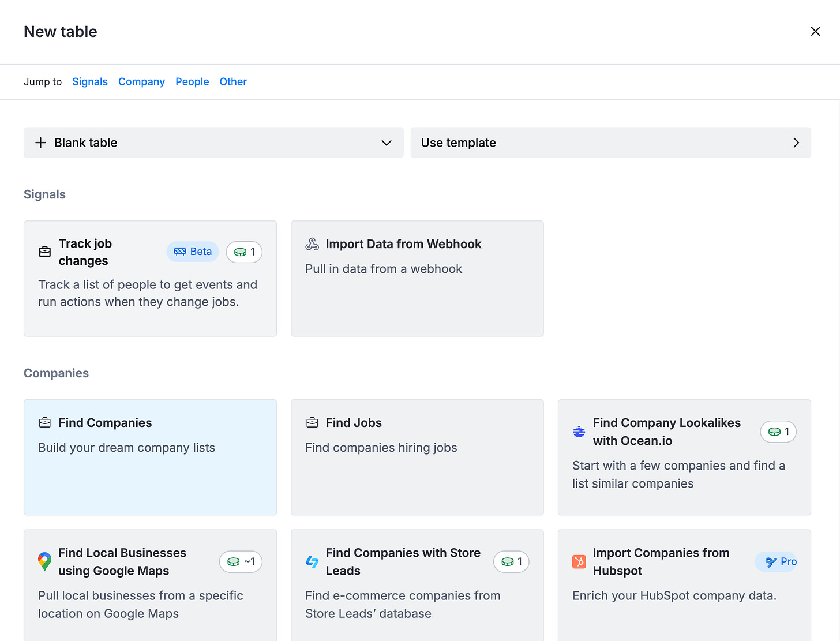Screen dimensions: 840x641
Task: Choose the Find Companies card title
Action: [105, 423]
